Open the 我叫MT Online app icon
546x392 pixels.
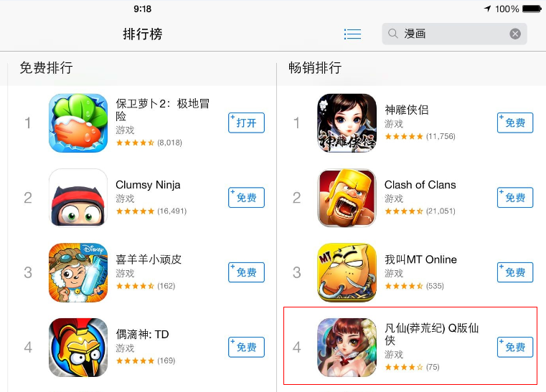click(x=347, y=272)
